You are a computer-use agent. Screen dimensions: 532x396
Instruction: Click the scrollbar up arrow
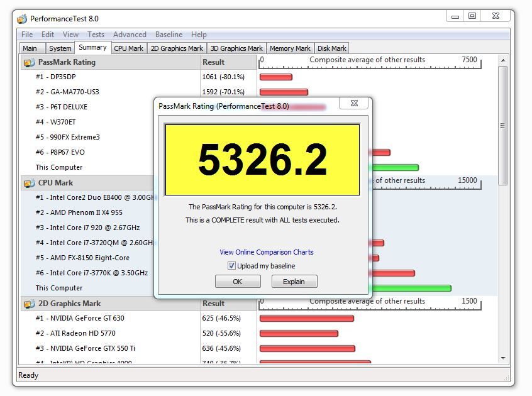pyautogui.click(x=503, y=60)
